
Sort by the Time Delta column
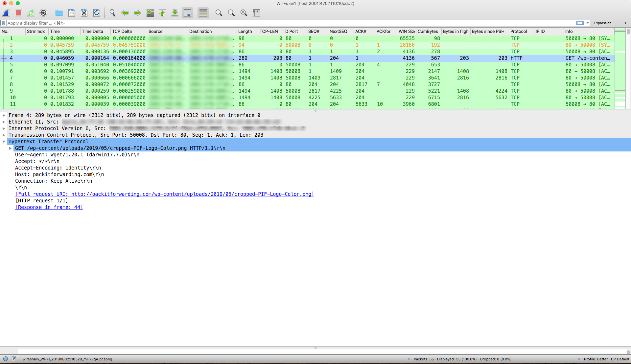coord(95,32)
